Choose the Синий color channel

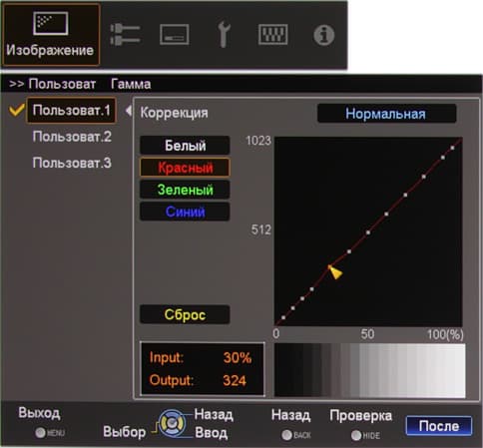click(x=185, y=212)
